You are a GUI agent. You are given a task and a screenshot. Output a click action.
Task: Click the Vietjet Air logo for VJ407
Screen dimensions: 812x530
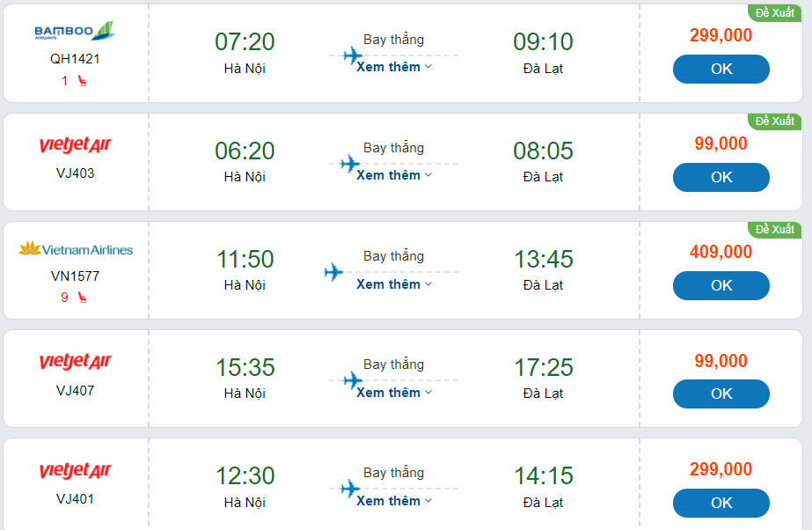(76, 362)
